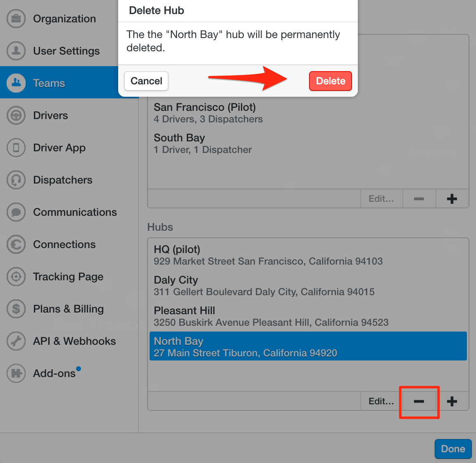Select the South Bay team
Viewport: 476px width, 463px height.
click(308, 143)
